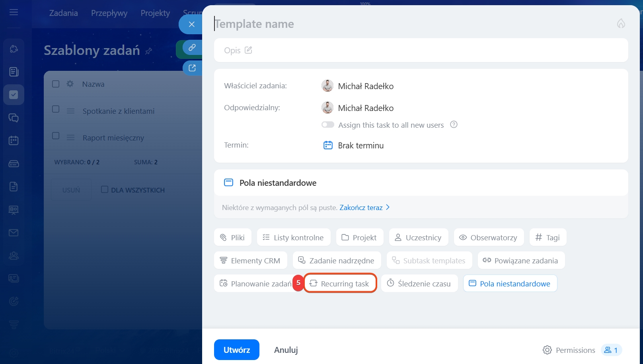Open the hamburger menu in top-left corner
Viewport: 643px width, 364px height.
pos(14,12)
